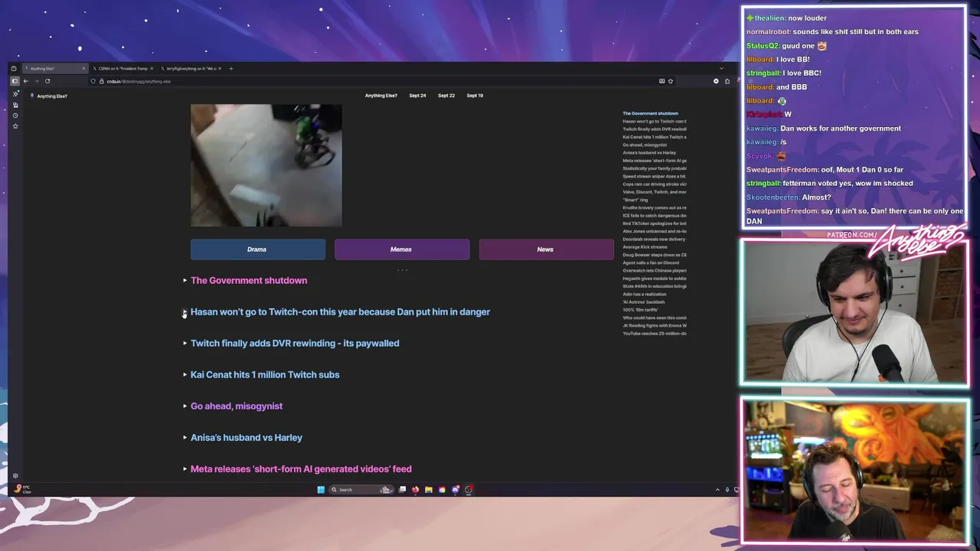
Task: Open File Explorer from the taskbar
Action: (x=429, y=490)
